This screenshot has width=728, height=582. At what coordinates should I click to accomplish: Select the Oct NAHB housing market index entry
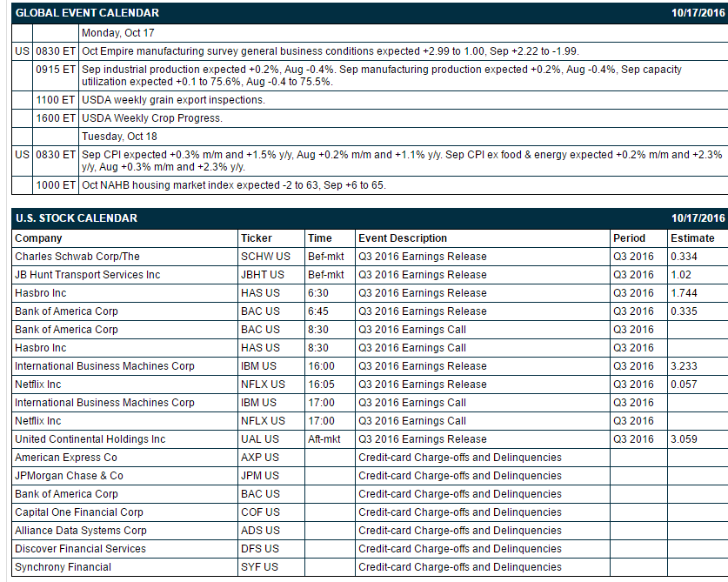tap(234, 185)
